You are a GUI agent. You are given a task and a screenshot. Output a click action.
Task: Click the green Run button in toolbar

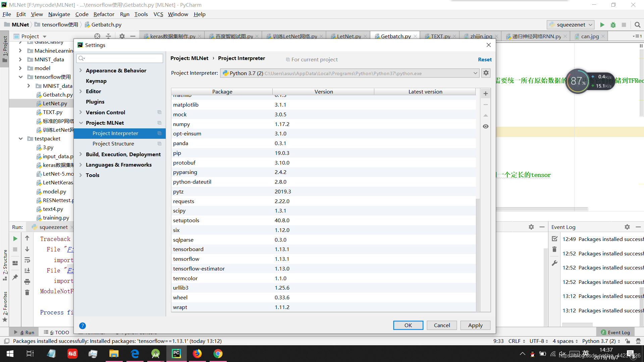[602, 25]
